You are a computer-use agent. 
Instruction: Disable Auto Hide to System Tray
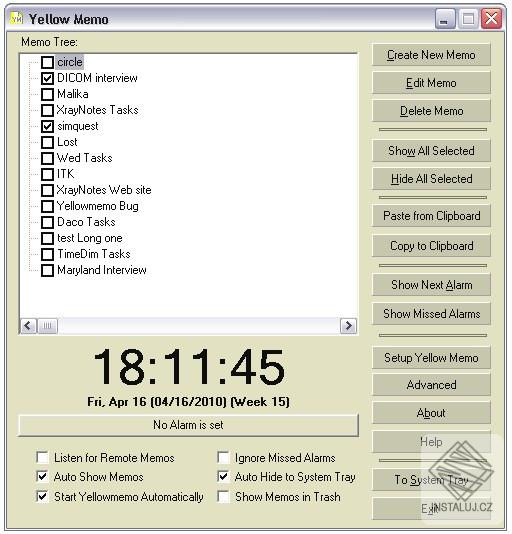223,477
